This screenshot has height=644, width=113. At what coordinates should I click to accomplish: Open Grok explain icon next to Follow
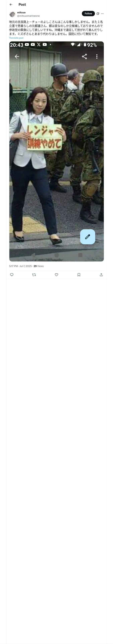click(98, 14)
